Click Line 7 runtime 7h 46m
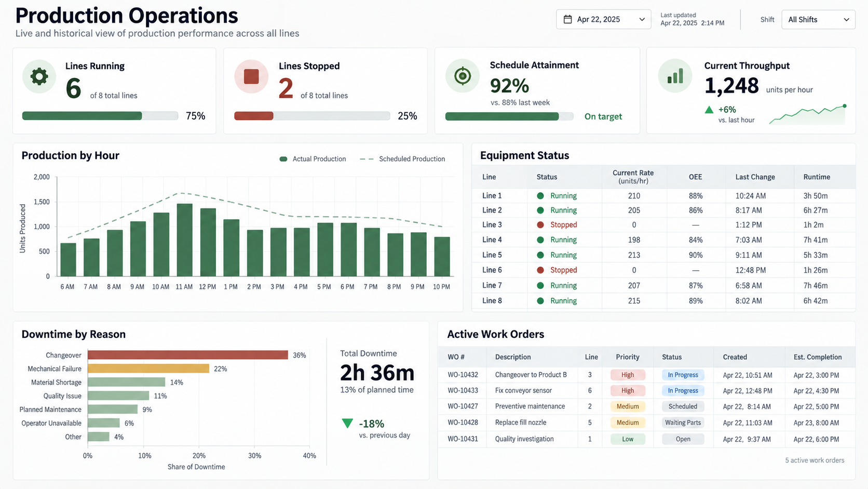The height and width of the screenshot is (489, 868). coord(815,286)
